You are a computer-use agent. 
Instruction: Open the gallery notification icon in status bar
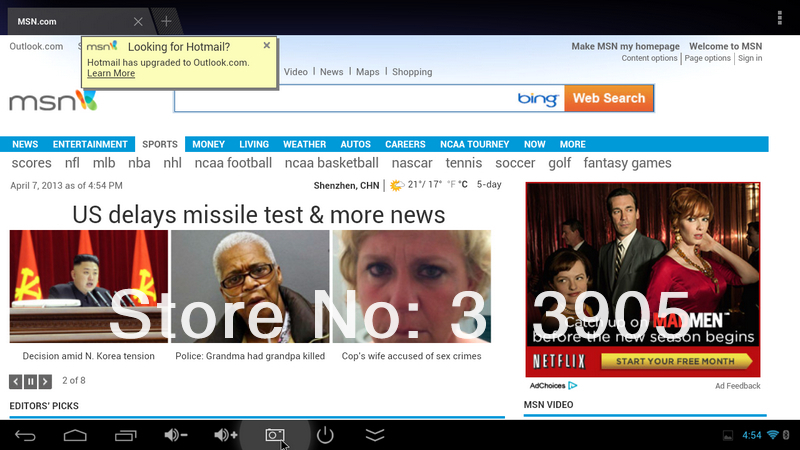[x=728, y=435]
